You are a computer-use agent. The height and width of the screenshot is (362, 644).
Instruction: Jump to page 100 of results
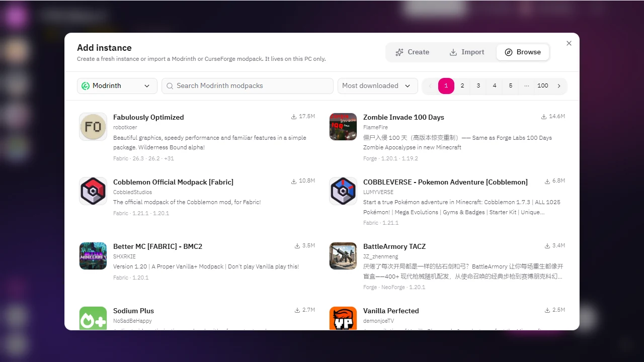tap(543, 86)
